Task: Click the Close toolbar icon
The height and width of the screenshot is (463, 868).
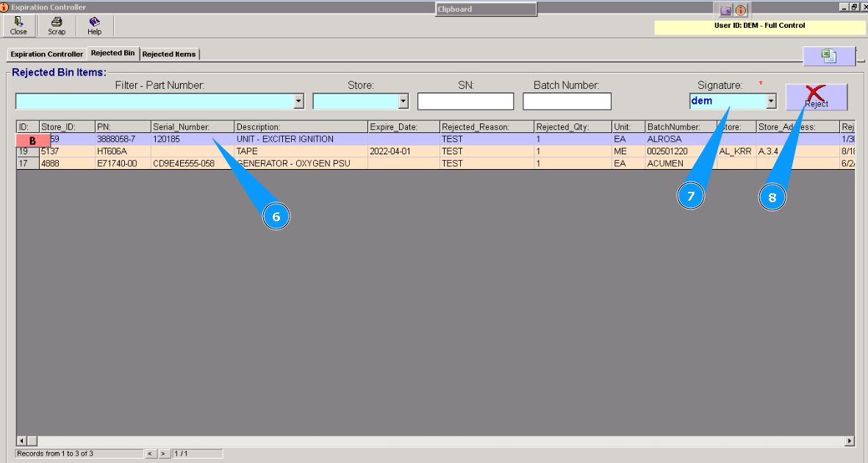Action: tap(18, 26)
